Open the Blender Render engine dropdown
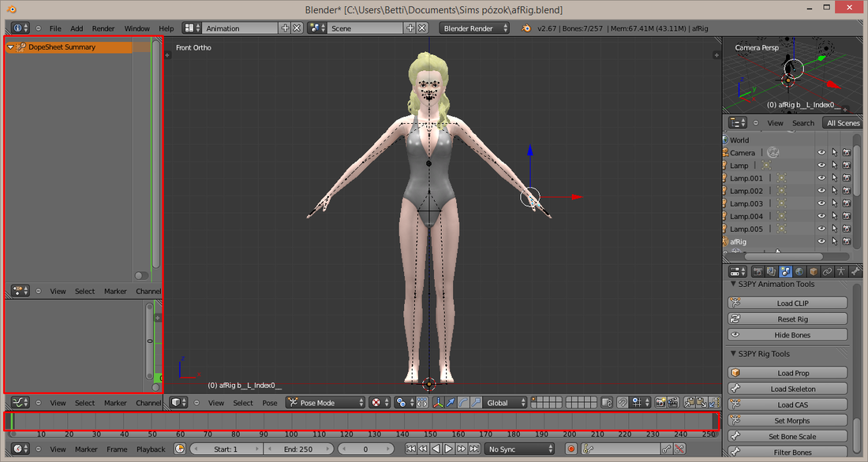 coord(474,28)
